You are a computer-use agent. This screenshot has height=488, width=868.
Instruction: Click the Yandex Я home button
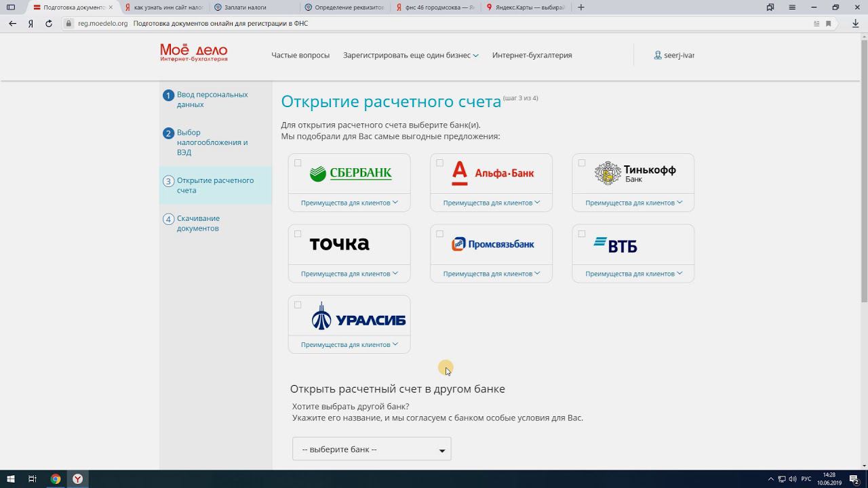[31, 23]
